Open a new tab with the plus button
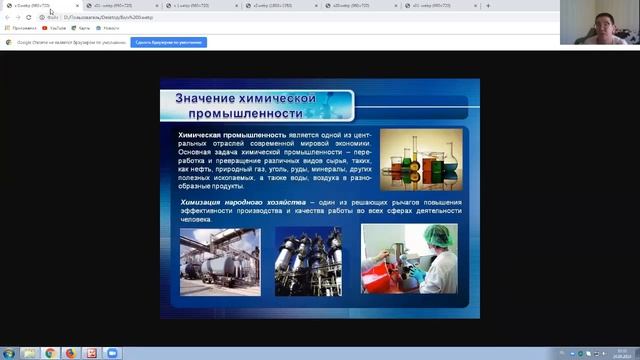Image resolution: width=640 pixels, height=360 pixels. [488, 6]
